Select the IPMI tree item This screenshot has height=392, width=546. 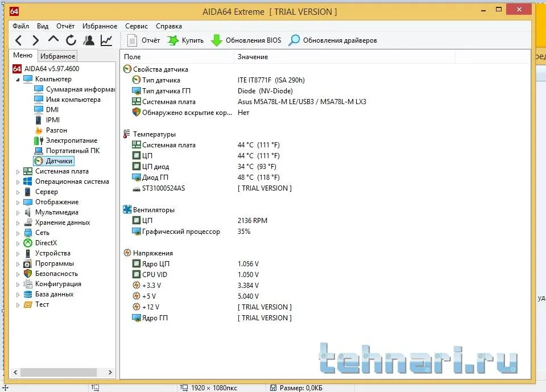tap(47, 120)
